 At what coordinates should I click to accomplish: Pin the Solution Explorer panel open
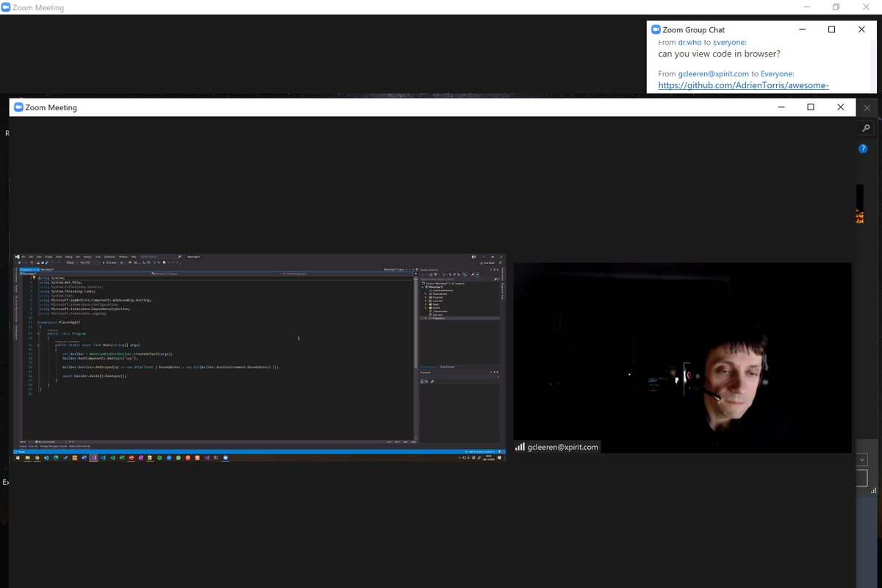coord(496,270)
